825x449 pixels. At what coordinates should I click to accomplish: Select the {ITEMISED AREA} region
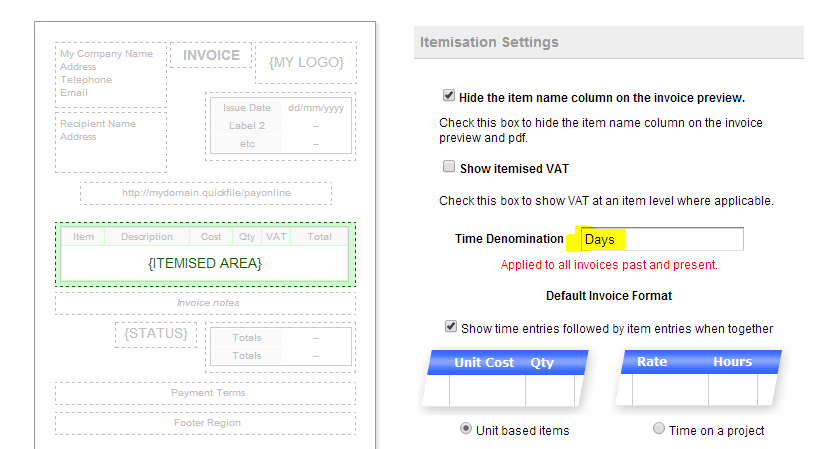point(205,263)
